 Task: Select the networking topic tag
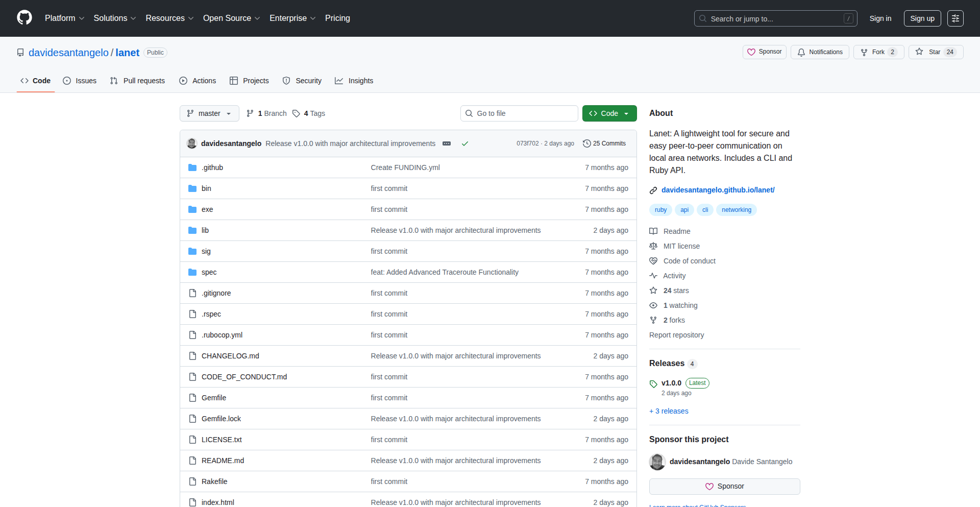(736, 210)
